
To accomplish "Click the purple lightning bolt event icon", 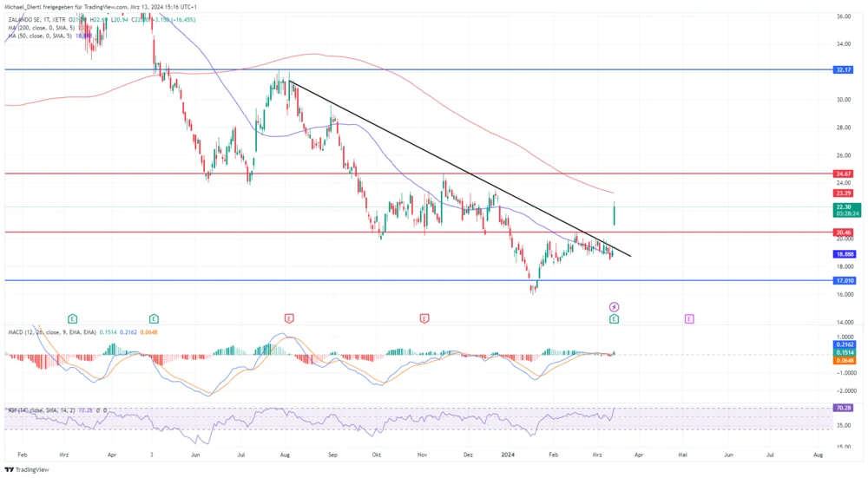I will coord(614,307).
